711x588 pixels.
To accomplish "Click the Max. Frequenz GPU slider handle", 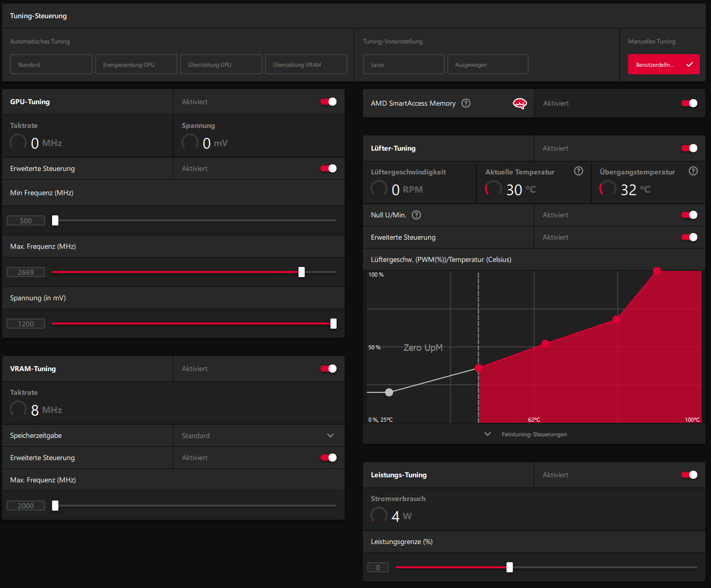I will 302,272.
